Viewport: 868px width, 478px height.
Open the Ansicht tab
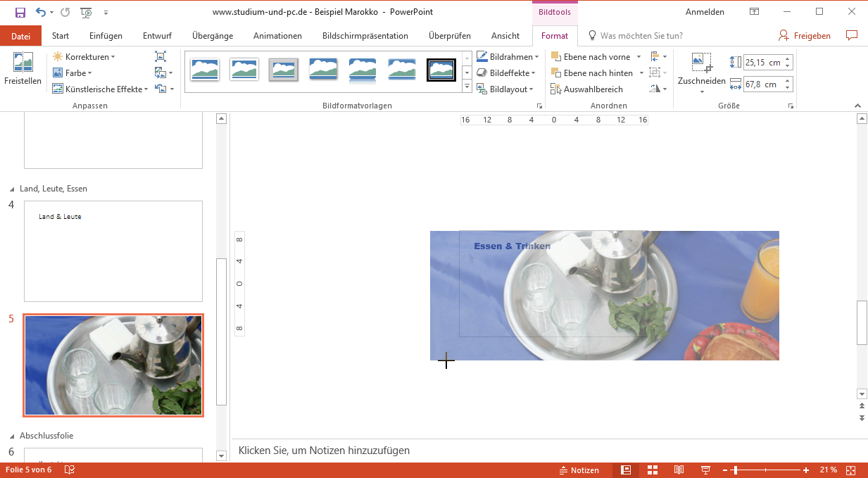pos(505,36)
